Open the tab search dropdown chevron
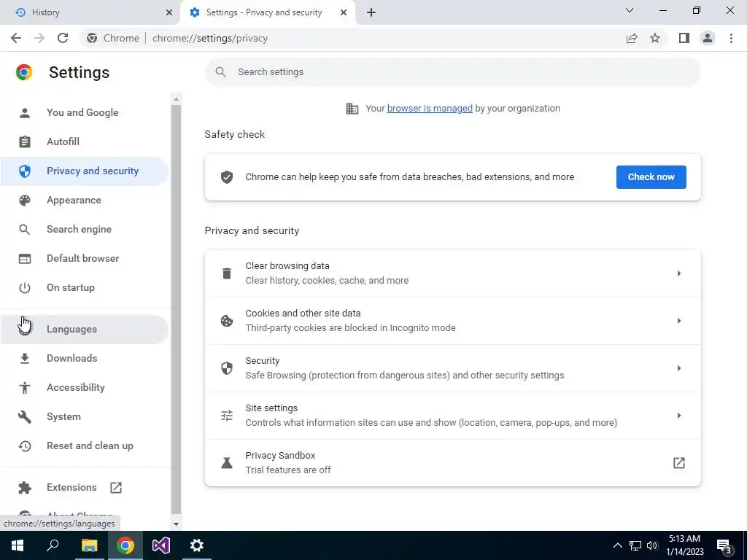This screenshot has width=747, height=560. pyautogui.click(x=630, y=10)
